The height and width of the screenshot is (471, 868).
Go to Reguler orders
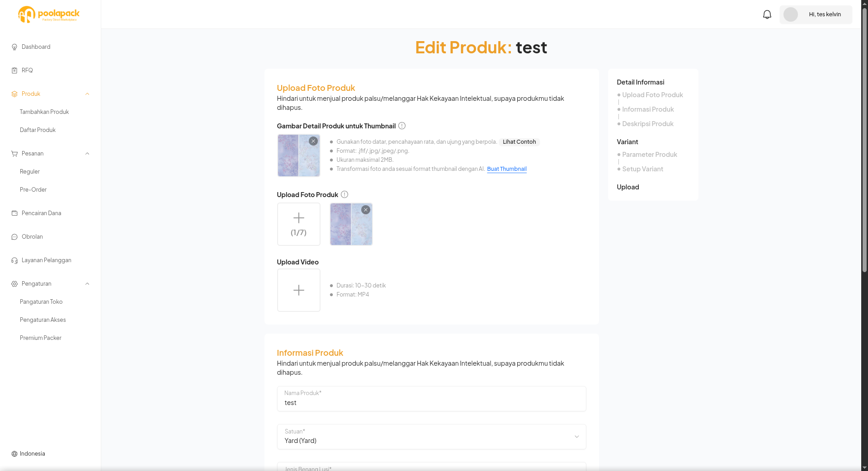(30, 172)
